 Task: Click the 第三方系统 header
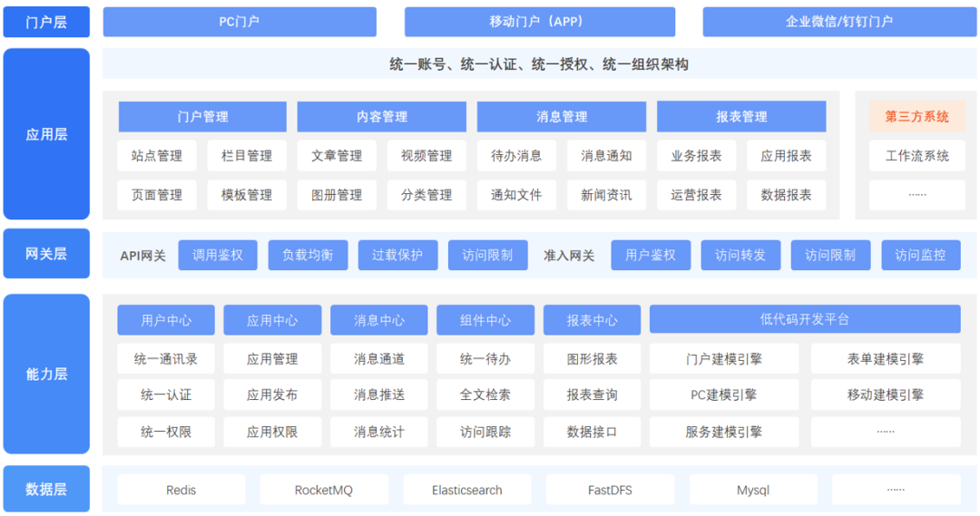click(916, 117)
